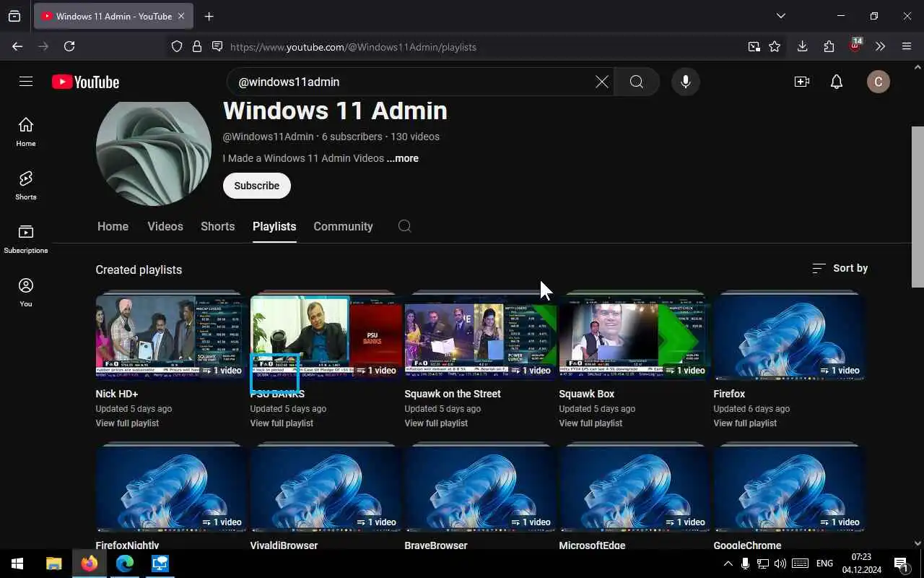Image resolution: width=924 pixels, height=578 pixels.
Task: Click the taskbar volume icon
Action: click(780, 564)
